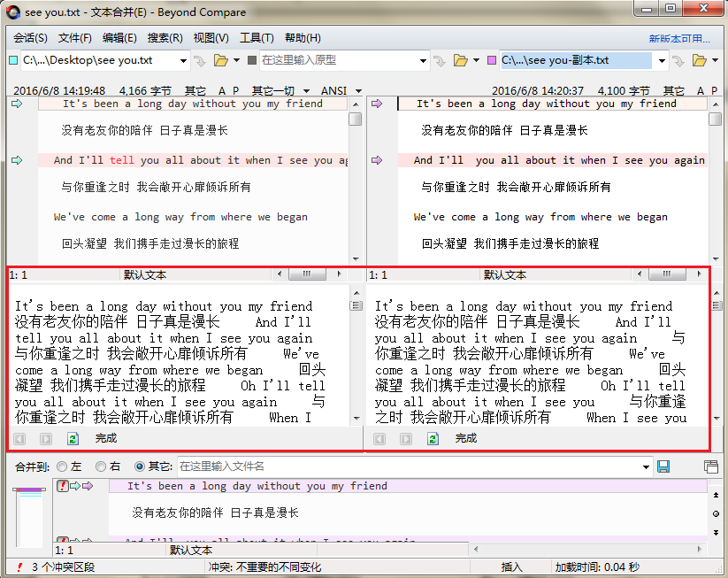Click the 完成 button below the right editor
Screen dimensions: 728x578
point(466,438)
